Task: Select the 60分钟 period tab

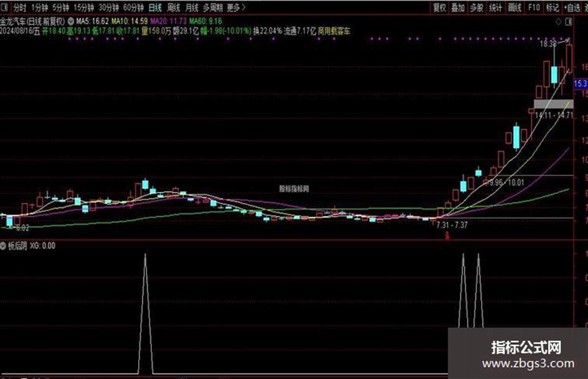Action: (134, 7)
